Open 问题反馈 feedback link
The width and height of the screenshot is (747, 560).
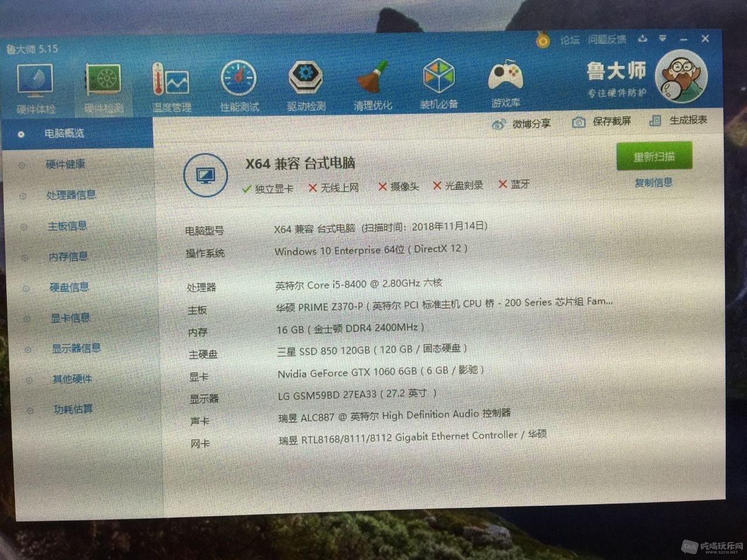click(607, 39)
